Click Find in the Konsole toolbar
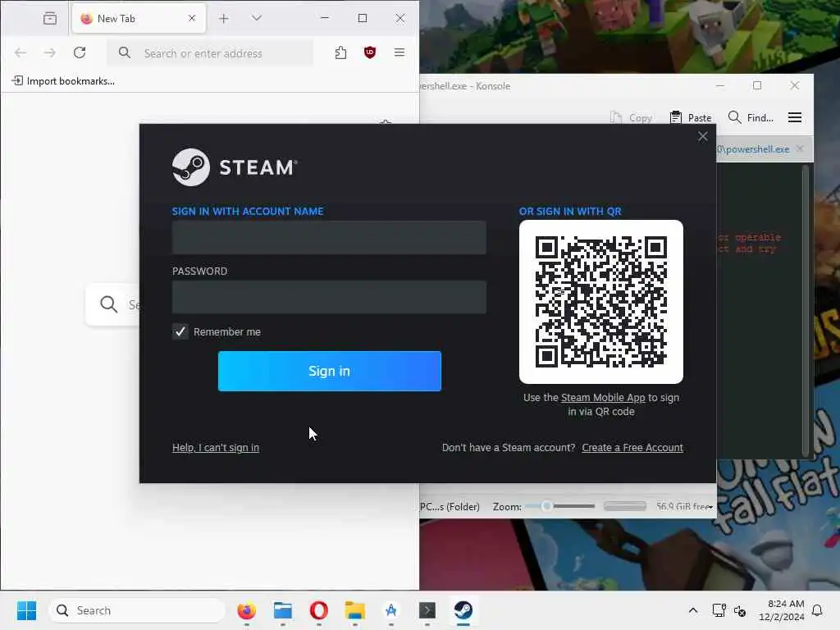The image size is (840, 630). pyautogui.click(x=751, y=117)
